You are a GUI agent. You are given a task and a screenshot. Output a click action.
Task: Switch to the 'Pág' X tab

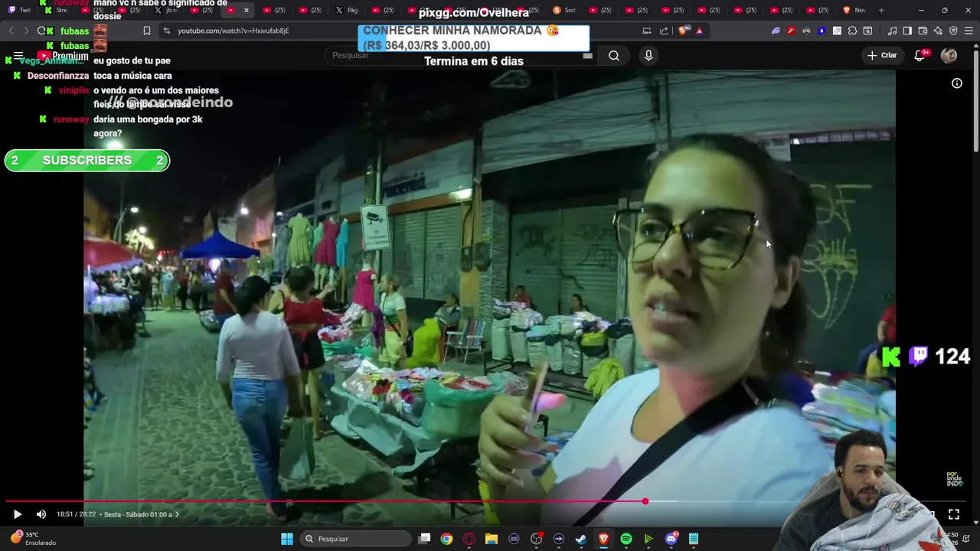click(x=347, y=10)
